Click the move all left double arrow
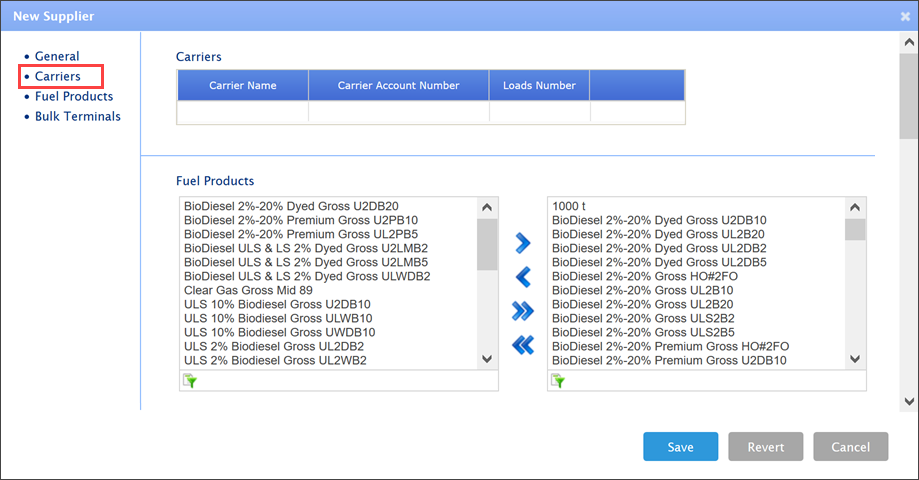Screen dimensions: 919x480 (x=522, y=345)
